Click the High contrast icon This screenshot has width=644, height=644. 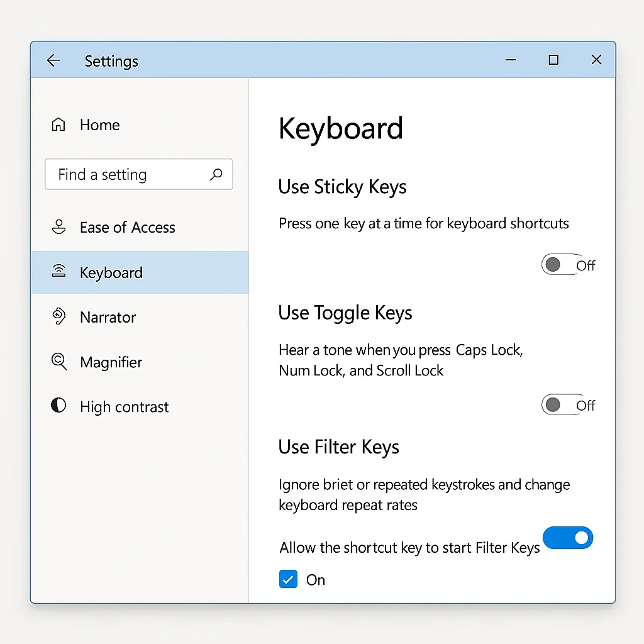58,406
